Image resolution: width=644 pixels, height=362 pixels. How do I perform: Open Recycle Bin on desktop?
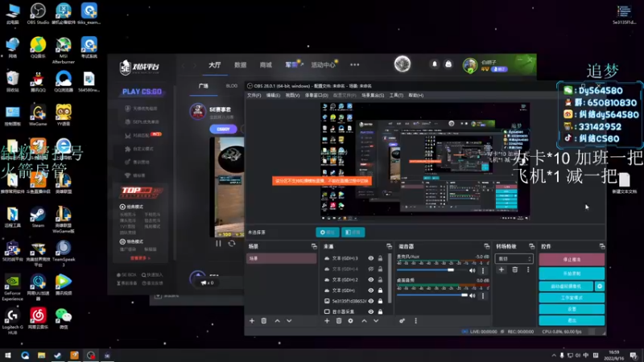(12, 82)
